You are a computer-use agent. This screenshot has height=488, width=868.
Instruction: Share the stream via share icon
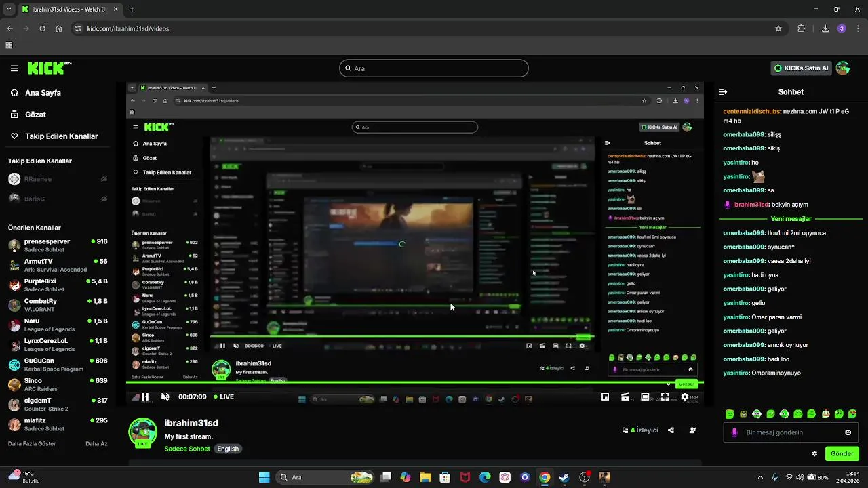pos(671,430)
